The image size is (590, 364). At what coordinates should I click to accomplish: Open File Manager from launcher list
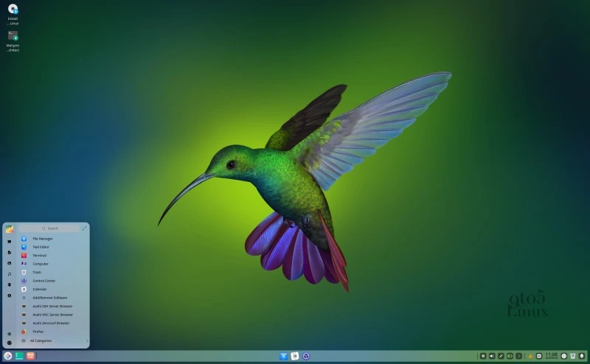pyautogui.click(x=52, y=239)
